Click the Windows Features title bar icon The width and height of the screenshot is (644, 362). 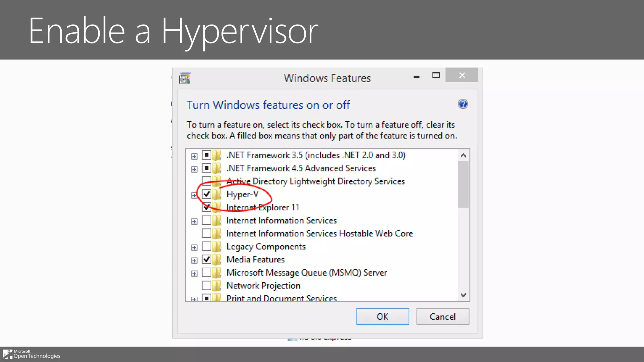coord(185,78)
